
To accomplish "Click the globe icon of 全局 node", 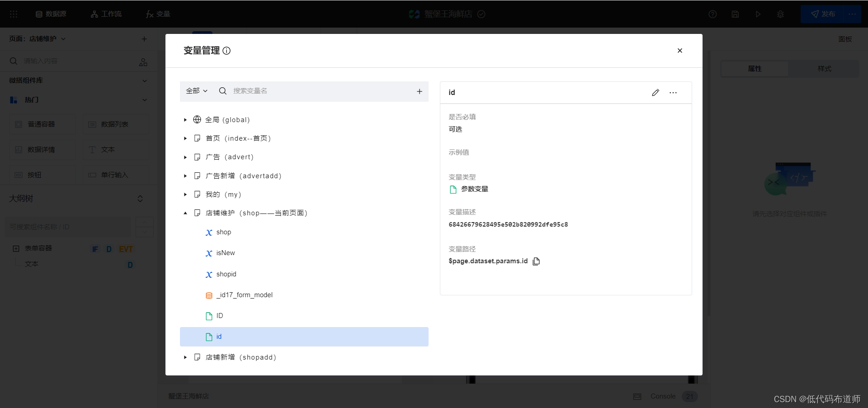I will (197, 119).
